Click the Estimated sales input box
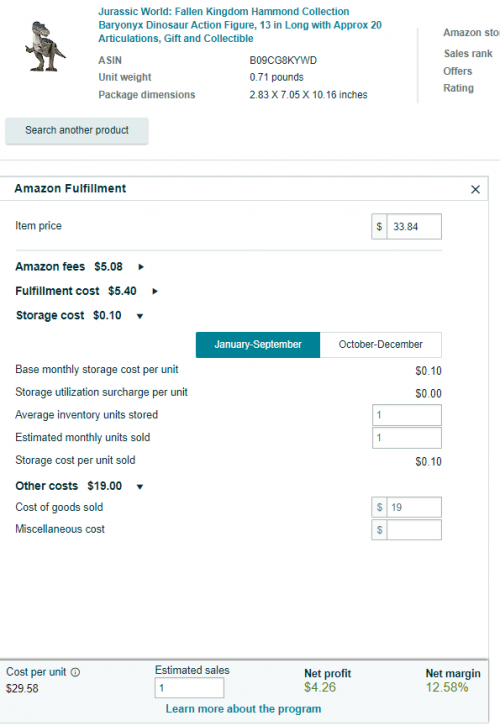The height and width of the screenshot is (726, 500). 189,688
